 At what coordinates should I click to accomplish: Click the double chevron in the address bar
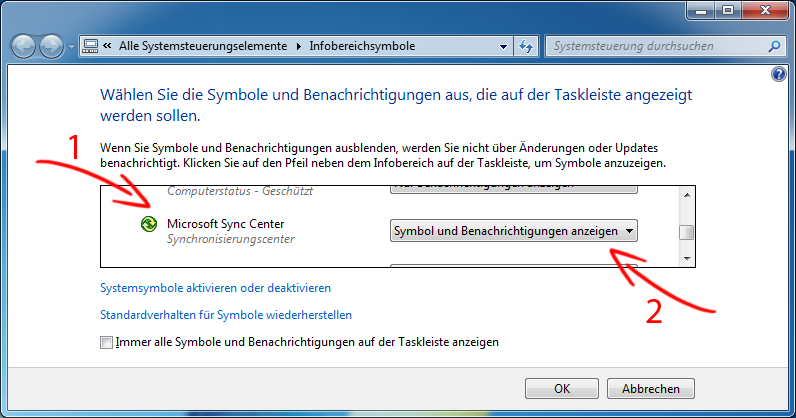click(107, 46)
